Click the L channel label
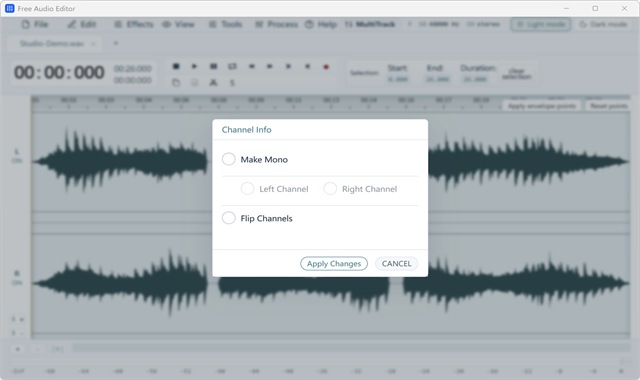Image resolution: width=640 pixels, height=380 pixels. click(x=17, y=151)
